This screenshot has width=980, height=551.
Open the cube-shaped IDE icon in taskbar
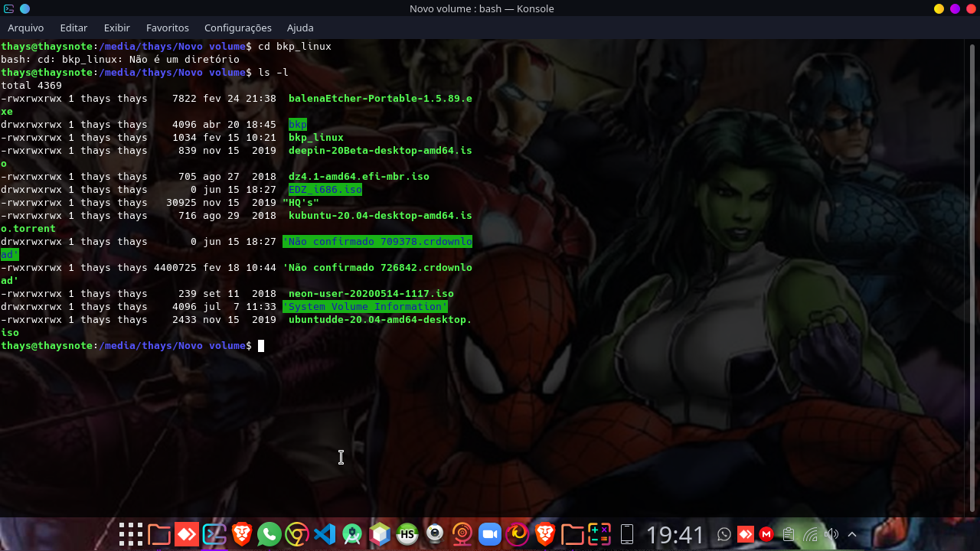(x=380, y=534)
